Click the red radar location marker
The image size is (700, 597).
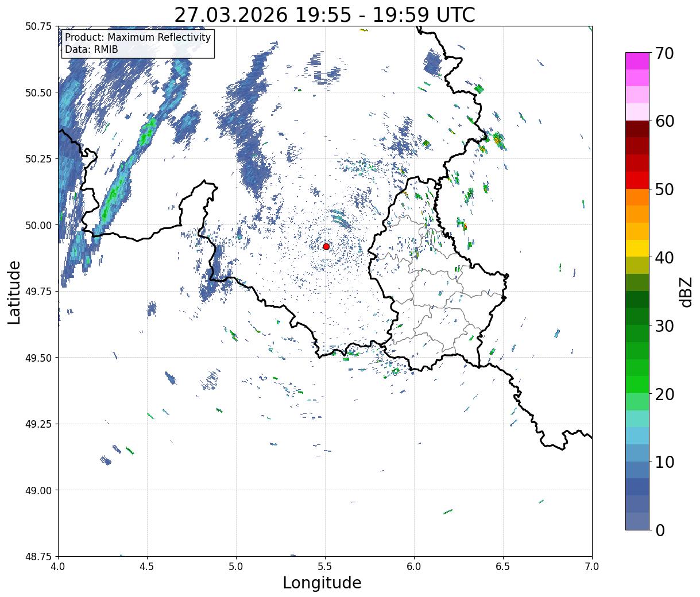coord(326,246)
